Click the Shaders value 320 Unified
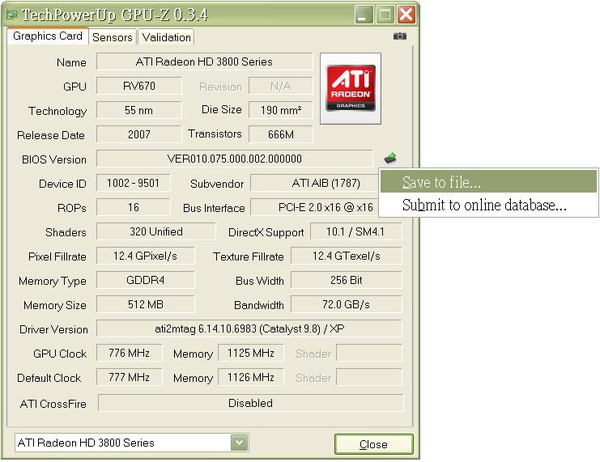This screenshot has height=462, width=600. click(x=155, y=232)
